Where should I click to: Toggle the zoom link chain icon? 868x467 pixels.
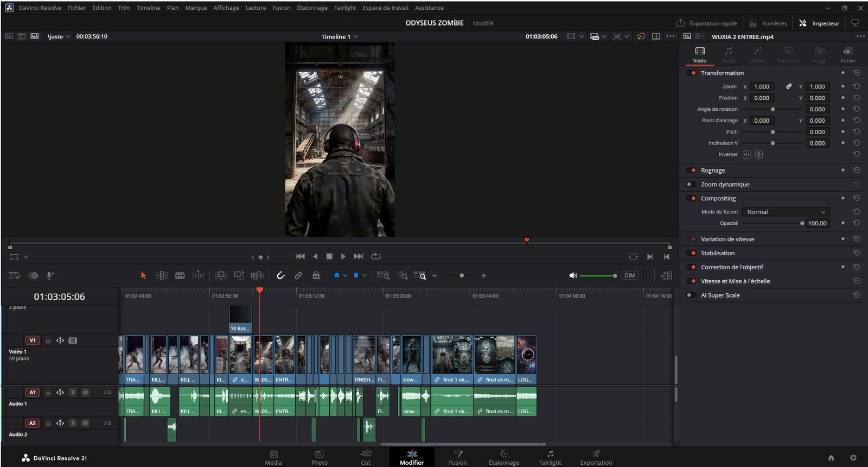click(x=789, y=86)
